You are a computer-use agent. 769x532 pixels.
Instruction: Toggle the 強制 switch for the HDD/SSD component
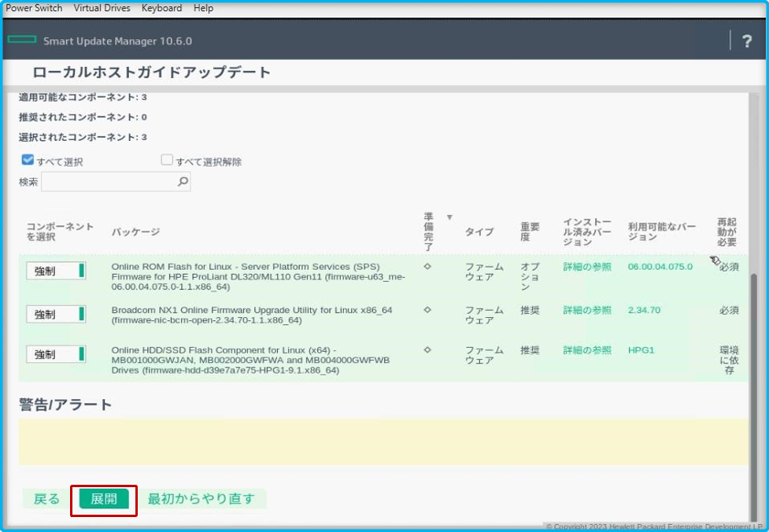[55, 353]
